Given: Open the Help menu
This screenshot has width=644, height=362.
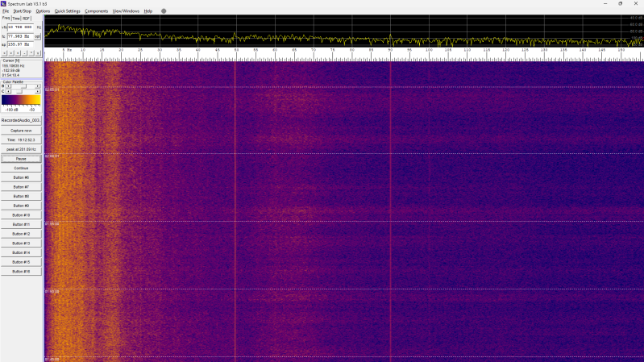Looking at the screenshot, I should point(147,11).
